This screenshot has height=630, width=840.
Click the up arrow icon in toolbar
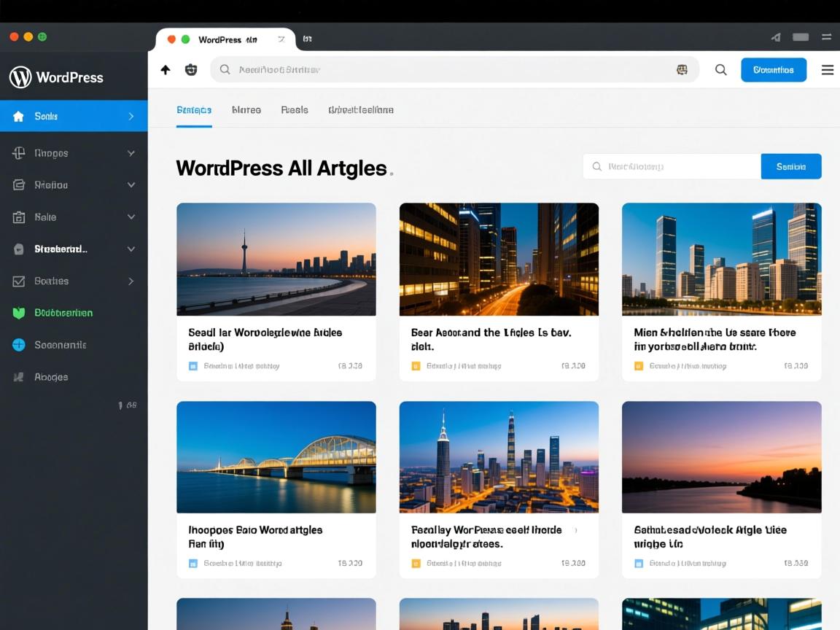(166, 70)
